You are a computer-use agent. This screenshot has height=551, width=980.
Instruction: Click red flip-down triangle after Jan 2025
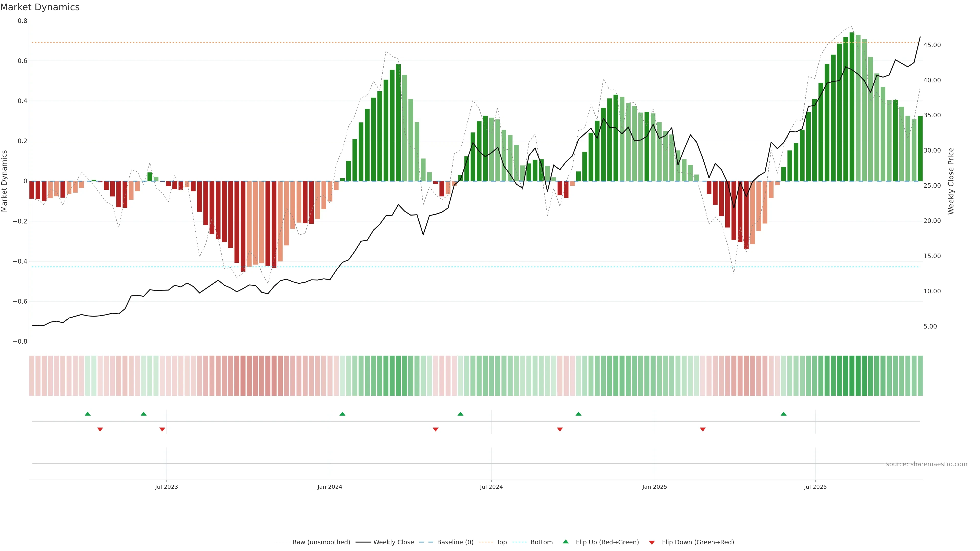703,429
